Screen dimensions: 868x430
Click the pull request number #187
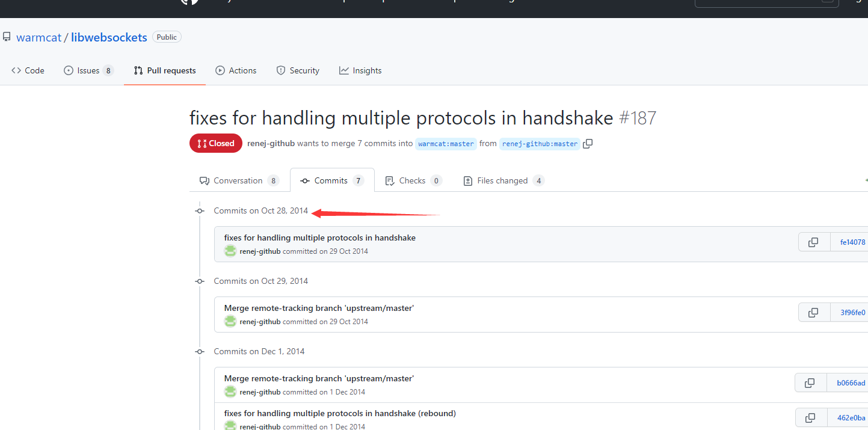pyautogui.click(x=638, y=118)
